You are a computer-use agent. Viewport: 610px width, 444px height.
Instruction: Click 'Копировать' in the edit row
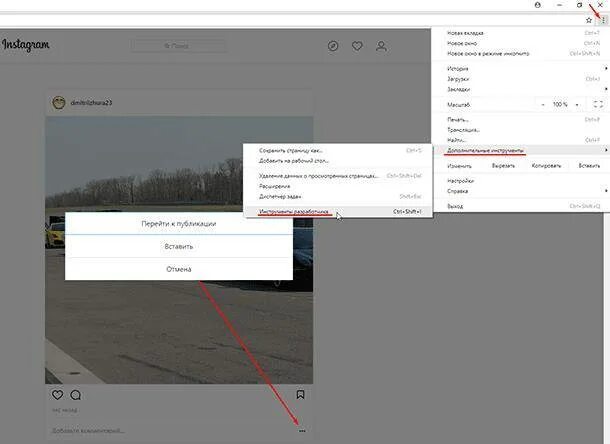[546, 166]
